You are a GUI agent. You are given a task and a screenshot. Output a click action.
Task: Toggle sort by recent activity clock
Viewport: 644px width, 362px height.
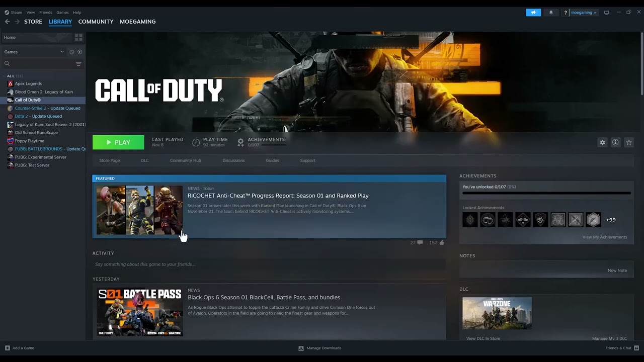(71, 52)
